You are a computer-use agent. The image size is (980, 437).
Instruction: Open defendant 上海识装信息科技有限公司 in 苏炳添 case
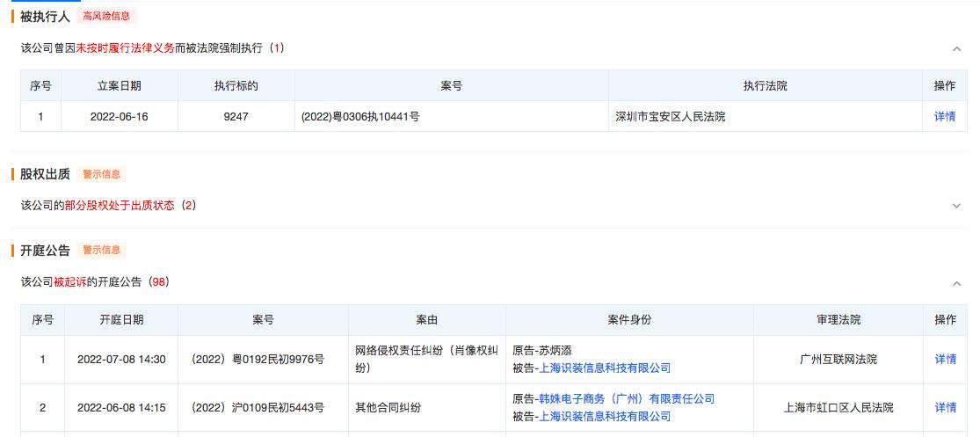pyautogui.click(x=605, y=368)
